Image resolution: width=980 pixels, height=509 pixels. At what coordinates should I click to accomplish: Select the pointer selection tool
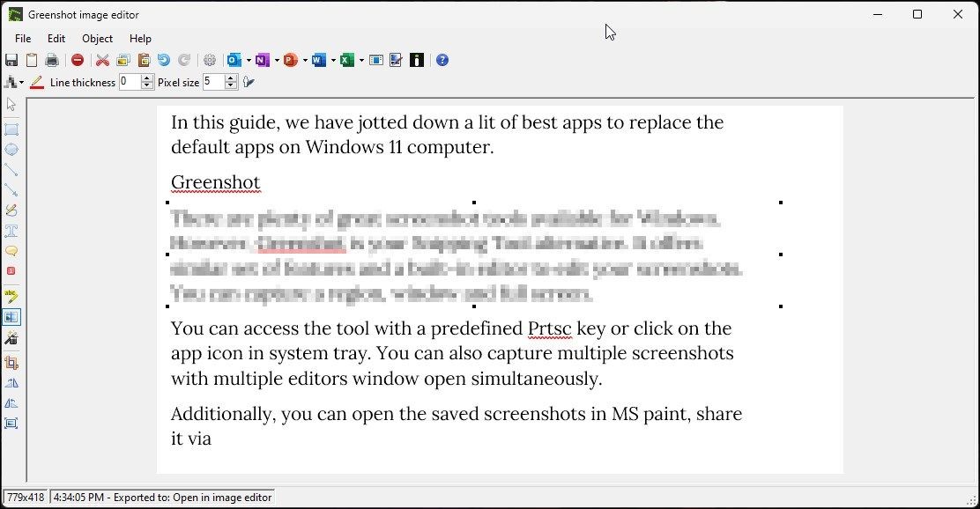[11, 104]
